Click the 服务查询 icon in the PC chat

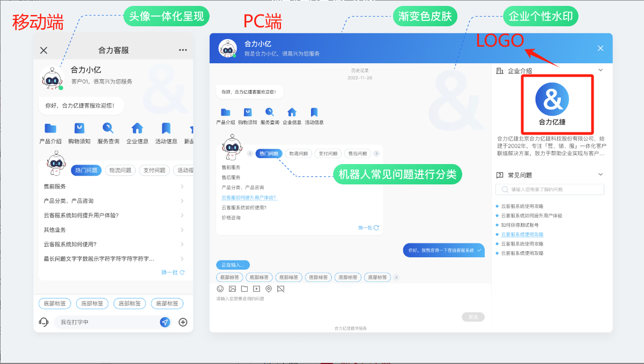pyautogui.click(x=270, y=112)
